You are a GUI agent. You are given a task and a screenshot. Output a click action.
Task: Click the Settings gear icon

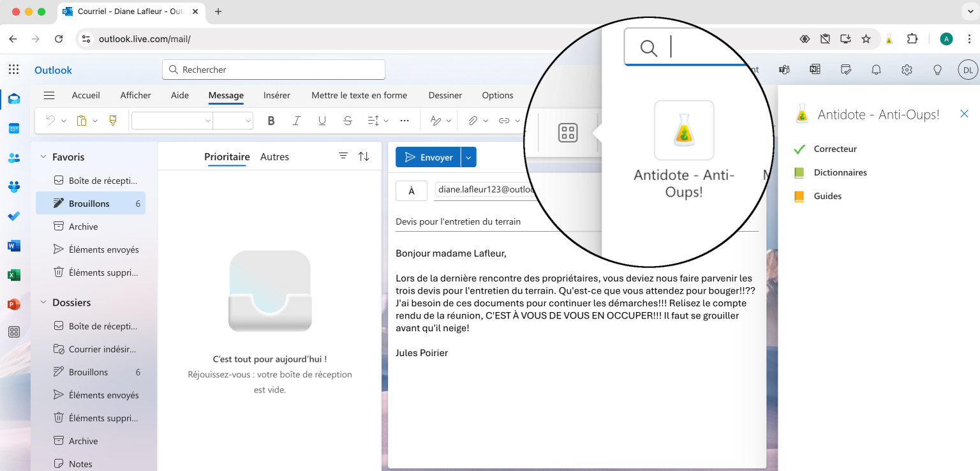[x=907, y=70]
